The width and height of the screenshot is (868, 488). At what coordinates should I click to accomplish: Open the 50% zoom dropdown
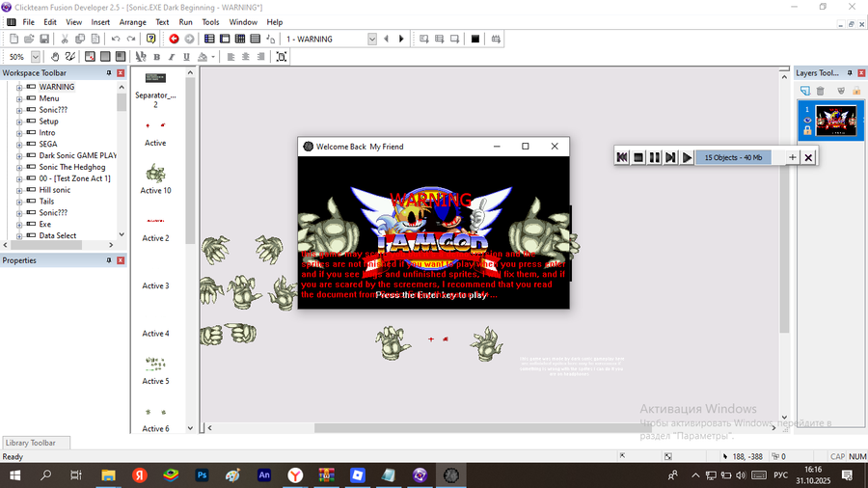36,57
